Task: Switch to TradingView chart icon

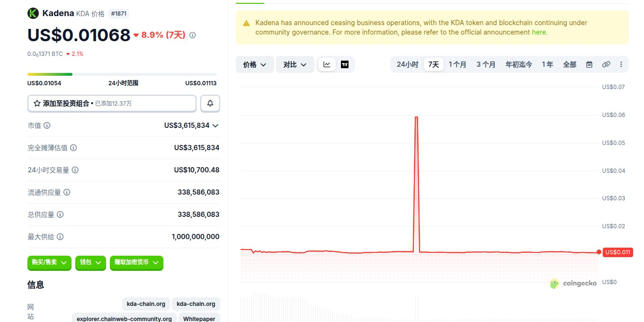Action: pyautogui.click(x=345, y=64)
